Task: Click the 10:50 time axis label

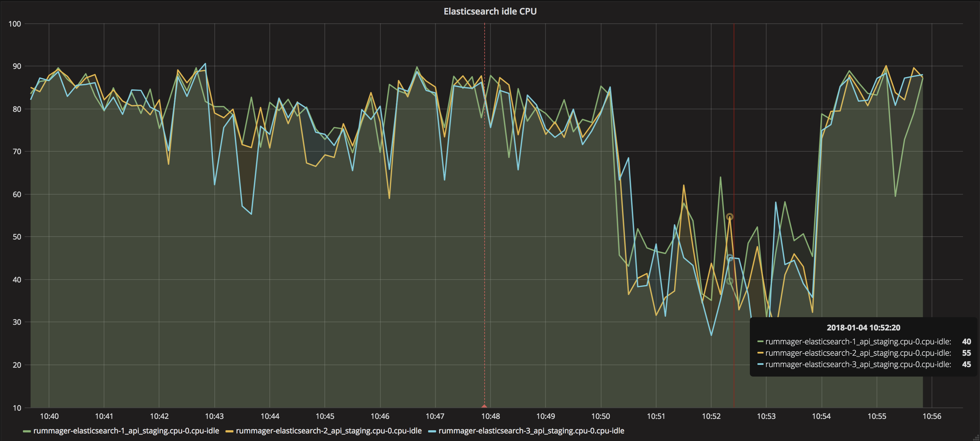Action: pyautogui.click(x=600, y=416)
